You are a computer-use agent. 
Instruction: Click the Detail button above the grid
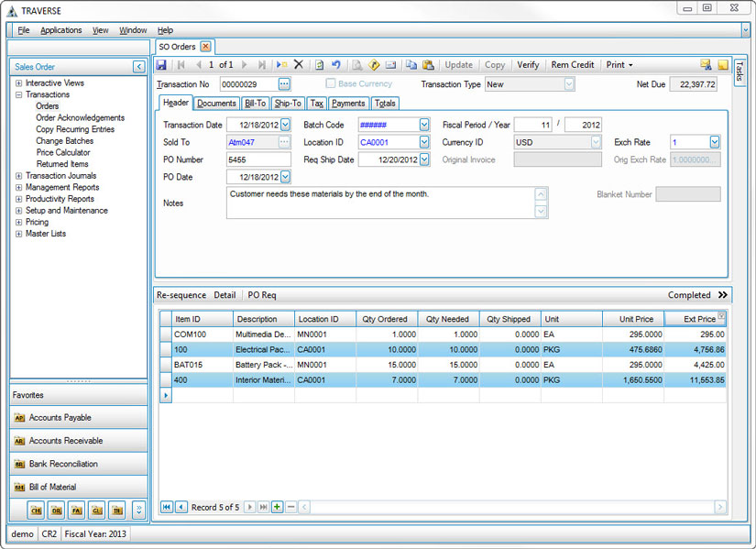click(x=225, y=295)
